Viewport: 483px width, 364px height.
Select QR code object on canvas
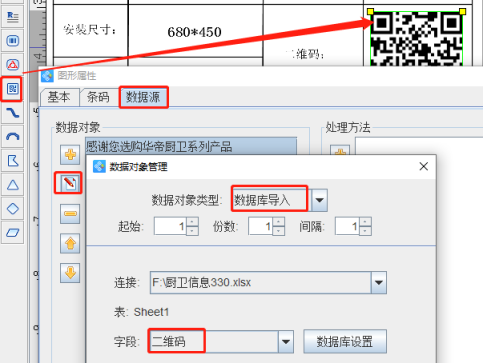417,38
